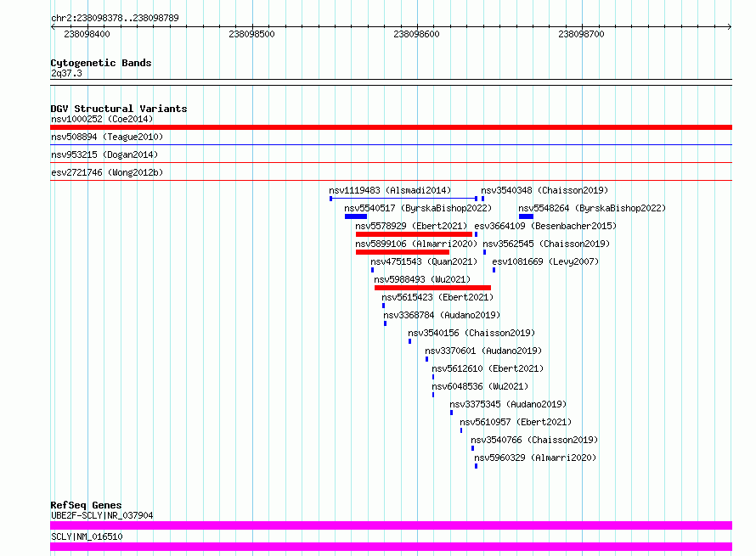Image resolution: width=756 pixels, height=556 pixels.
Task: Click the nsv3540348 (Chaisson2019) label
Action: (x=544, y=190)
